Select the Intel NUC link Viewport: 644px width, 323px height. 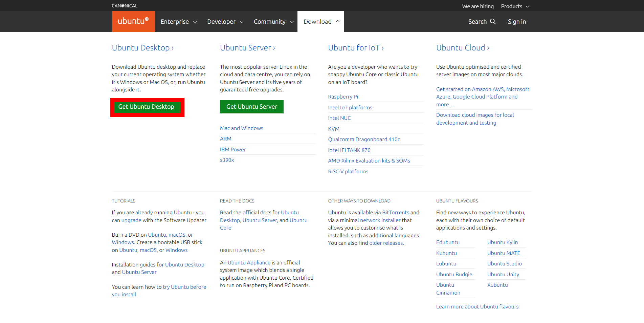tap(339, 118)
